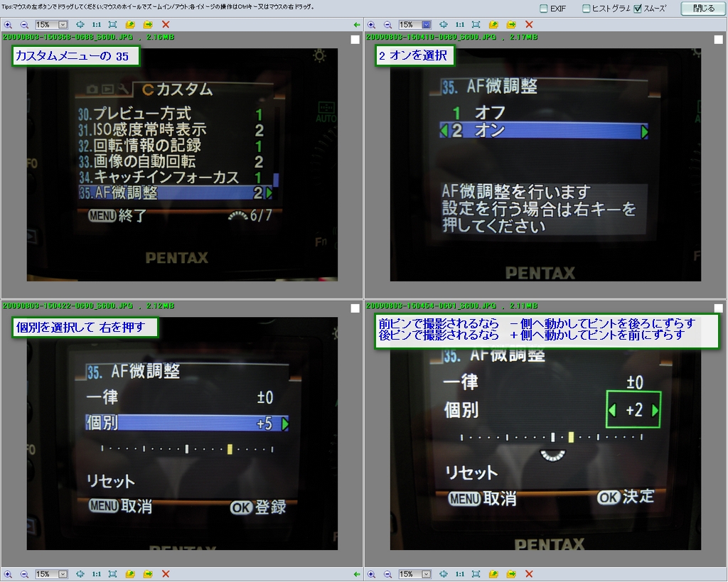Open the 15% zoom dropdown above 0689 image
The width and height of the screenshot is (728, 582).
[427, 25]
